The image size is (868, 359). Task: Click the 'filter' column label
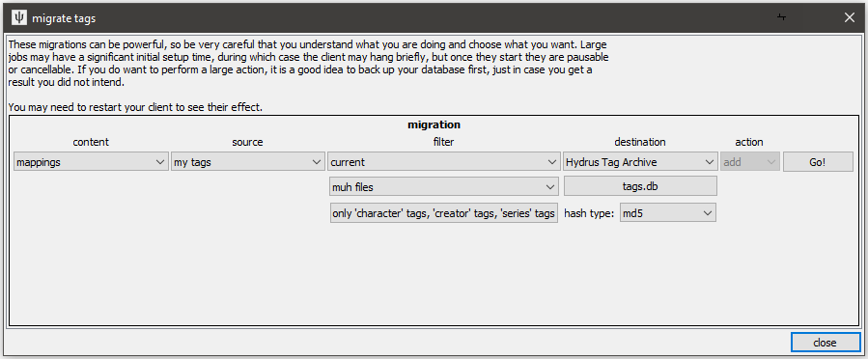tap(443, 142)
